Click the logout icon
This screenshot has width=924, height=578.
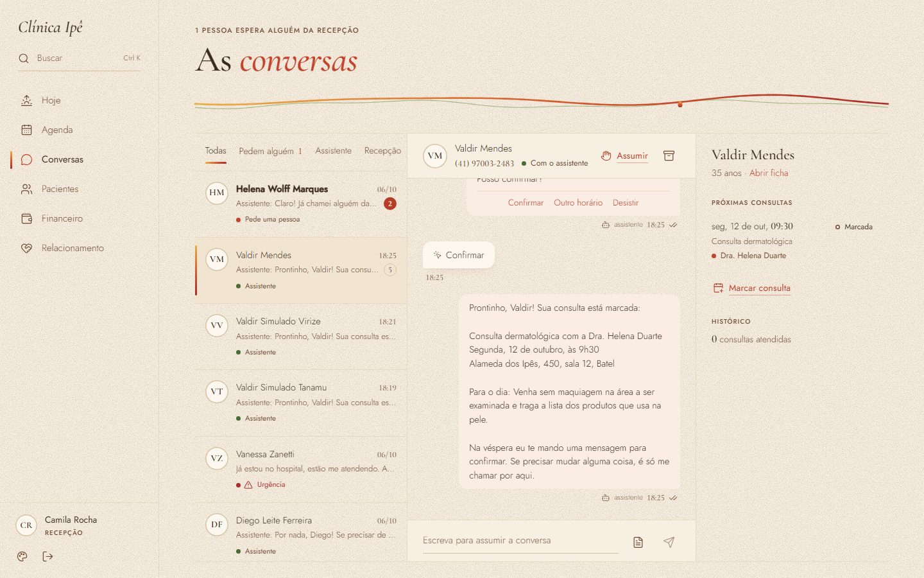pos(47,556)
